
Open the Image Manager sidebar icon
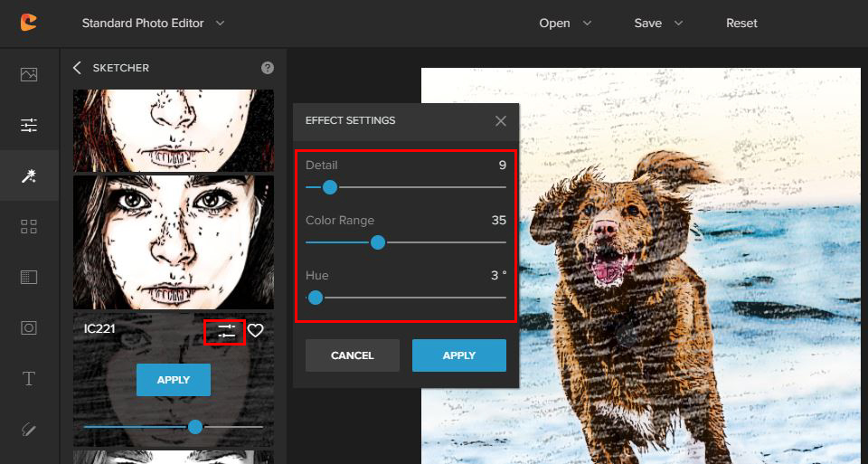click(29, 74)
